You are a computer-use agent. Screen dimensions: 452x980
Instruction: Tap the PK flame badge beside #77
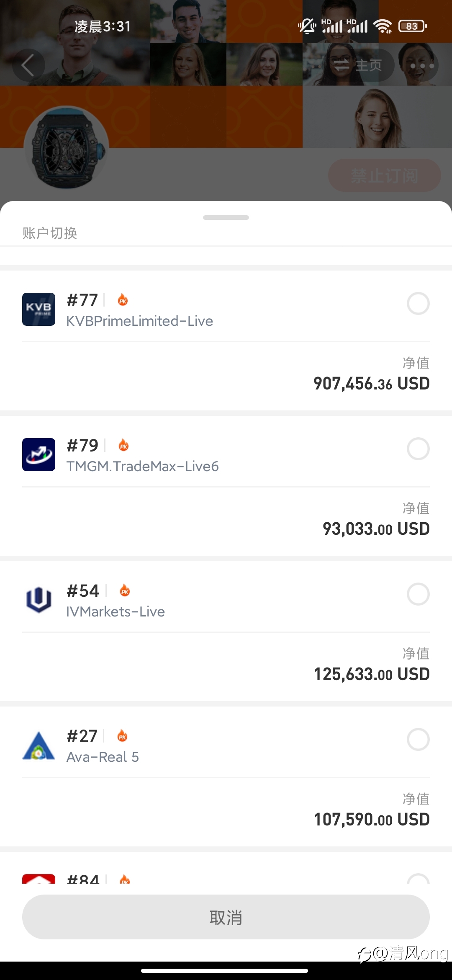(x=123, y=300)
